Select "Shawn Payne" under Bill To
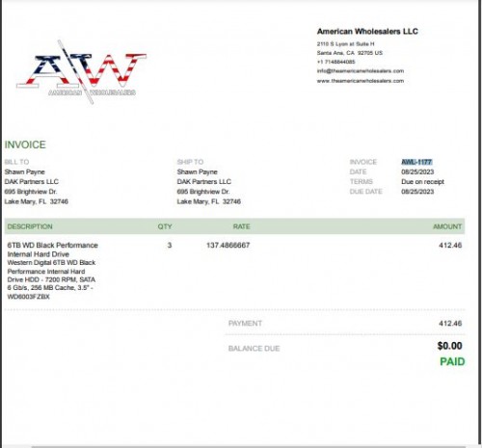The image size is (482, 448). (24, 171)
